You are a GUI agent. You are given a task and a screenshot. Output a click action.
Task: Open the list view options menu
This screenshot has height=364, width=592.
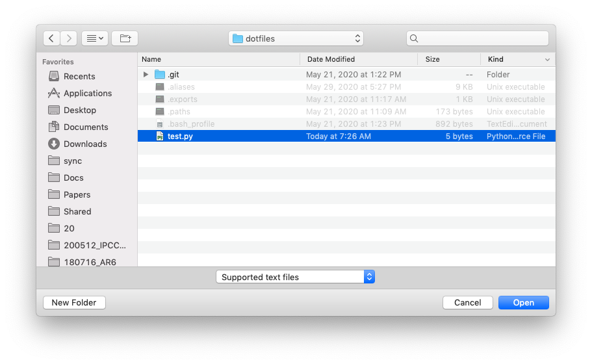tap(95, 38)
